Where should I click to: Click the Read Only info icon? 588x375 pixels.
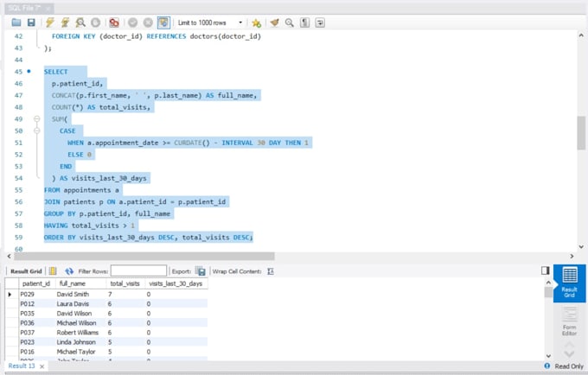point(547,365)
